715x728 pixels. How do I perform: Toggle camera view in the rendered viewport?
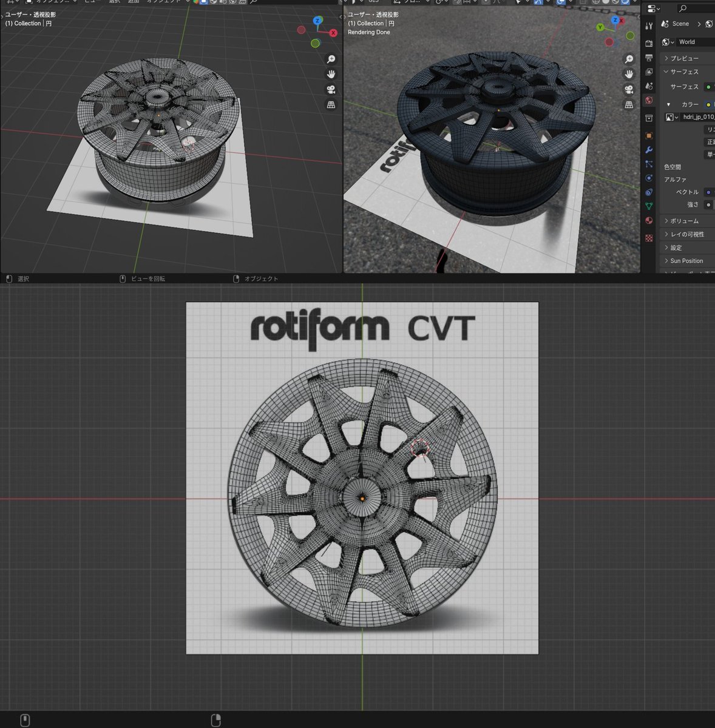click(629, 89)
